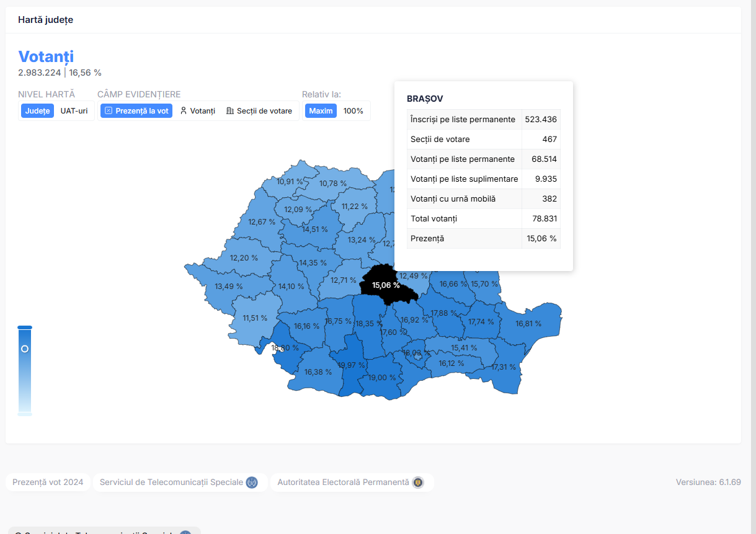Select county labeled 12,49 %
The width and height of the screenshot is (756, 534).
[413, 275]
